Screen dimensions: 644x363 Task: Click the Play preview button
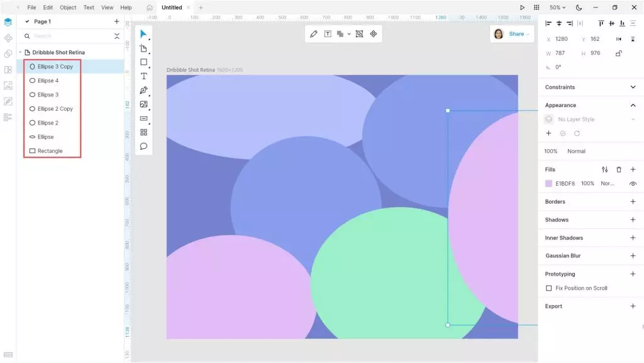(x=522, y=8)
